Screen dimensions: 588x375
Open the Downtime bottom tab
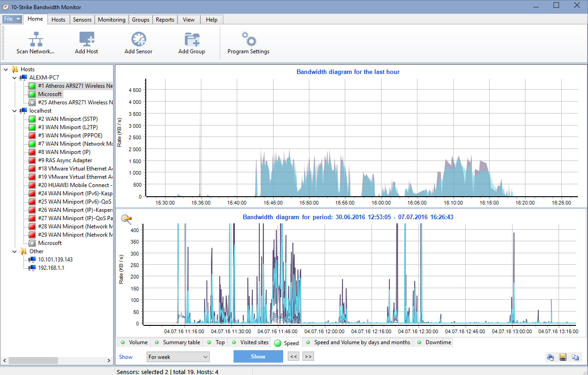(434, 342)
